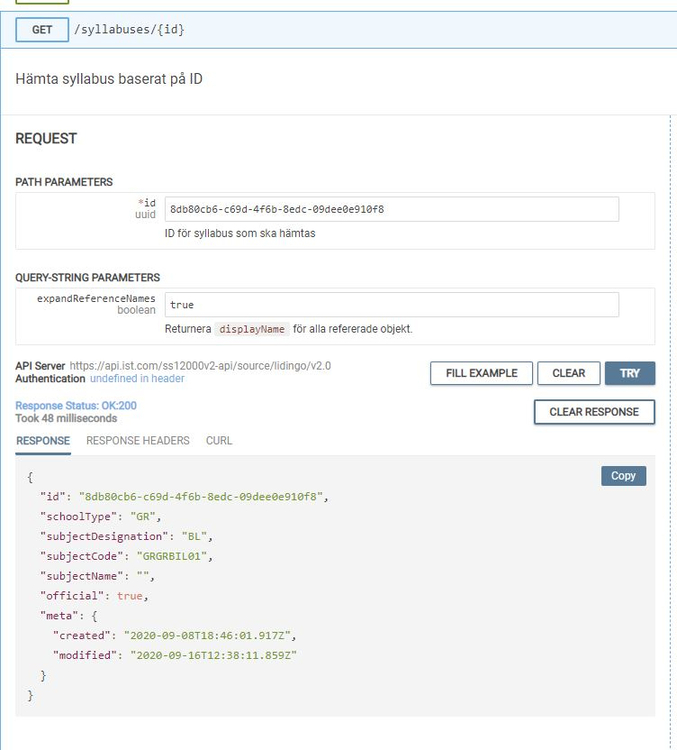Click the modified timestamp in the response
Image resolution: width=677 pixels, height=750 pixels.
coord(214,655)
